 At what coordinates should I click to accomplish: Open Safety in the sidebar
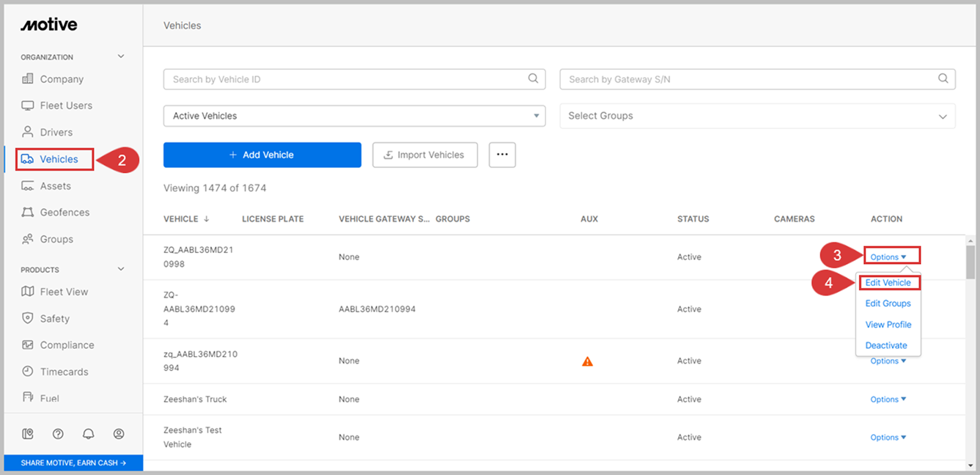point(55,318)
